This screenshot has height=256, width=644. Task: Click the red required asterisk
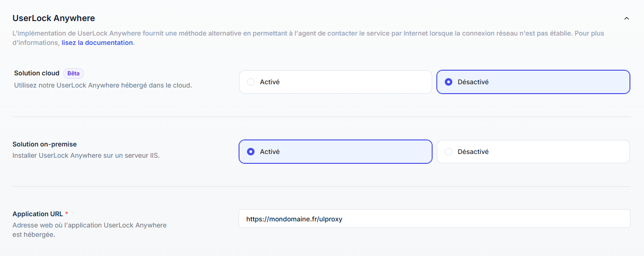(x=67, y=214)
